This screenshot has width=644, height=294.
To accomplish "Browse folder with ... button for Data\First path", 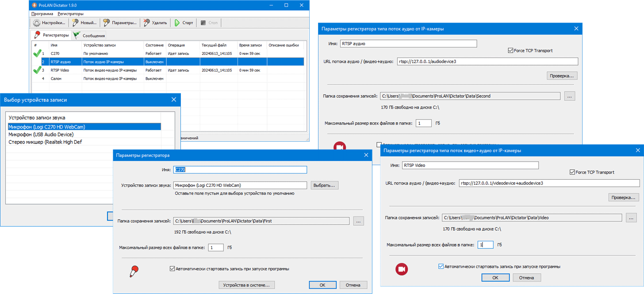I will [x=358, y=221].
